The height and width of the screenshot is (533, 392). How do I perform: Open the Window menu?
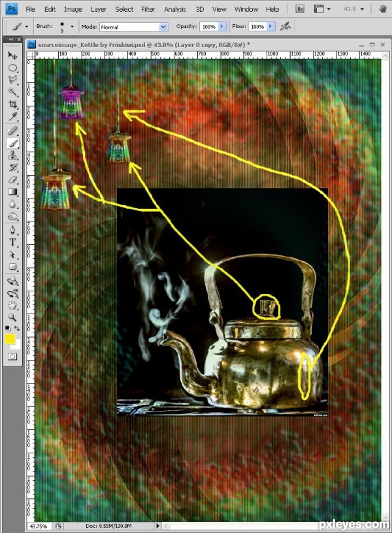pyautogui.click(x=246, y=9)
